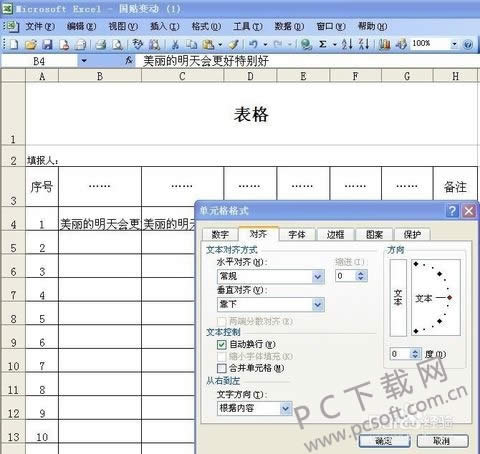The width and height of the screenshot is (480, 454).
Task: Click the formula bar text 美丽的明天会更好特别好
Action: point(206,61)
